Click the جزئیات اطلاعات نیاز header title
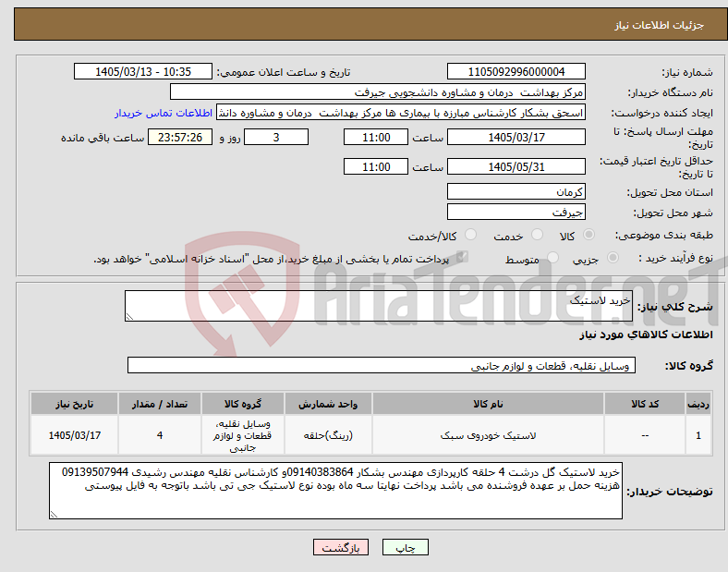This screenshot has height=572, width=728. [x=659, y=25]
